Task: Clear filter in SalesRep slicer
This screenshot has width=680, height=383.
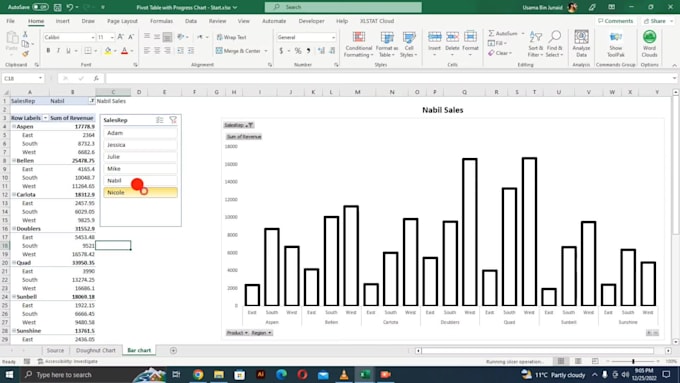Action: (x=173, y=120)
